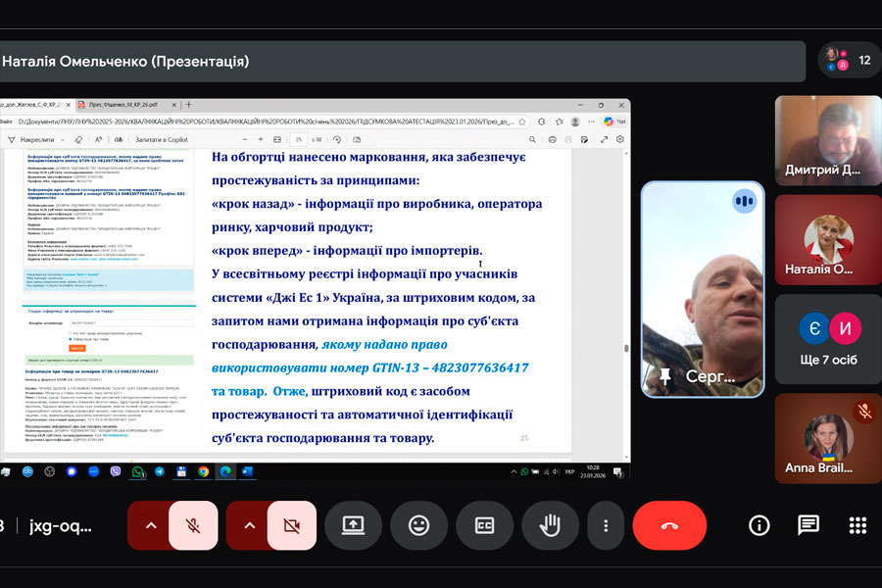The image size is (882, 588).
Task: Unpin the Серг... video tile using the pin icon
Action: tap(664, 376)
